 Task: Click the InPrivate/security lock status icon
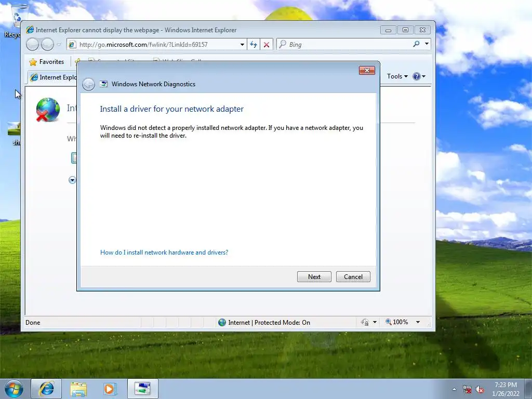[365, 322]
